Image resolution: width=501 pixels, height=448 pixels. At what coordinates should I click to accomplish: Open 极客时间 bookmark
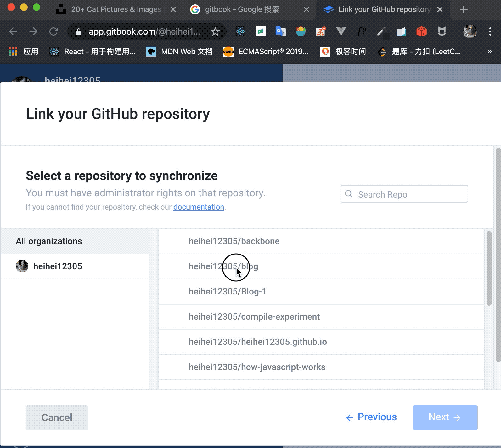(x=343, y=52)
